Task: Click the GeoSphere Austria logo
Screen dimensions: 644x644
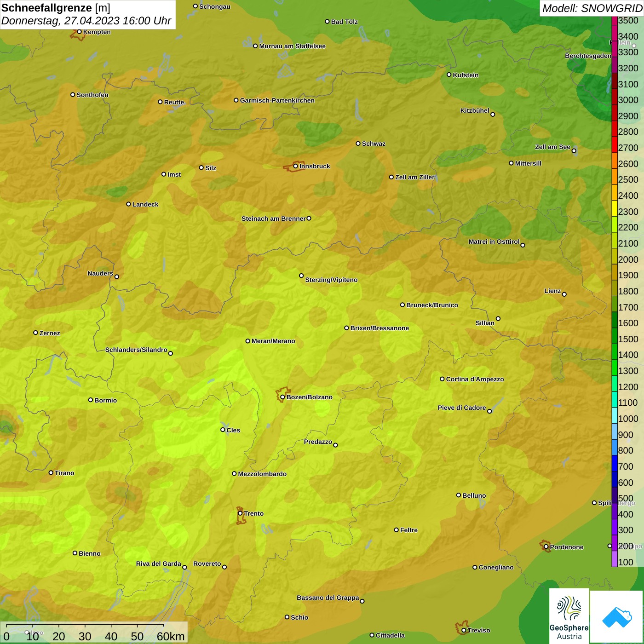Action: click(569, 615)
